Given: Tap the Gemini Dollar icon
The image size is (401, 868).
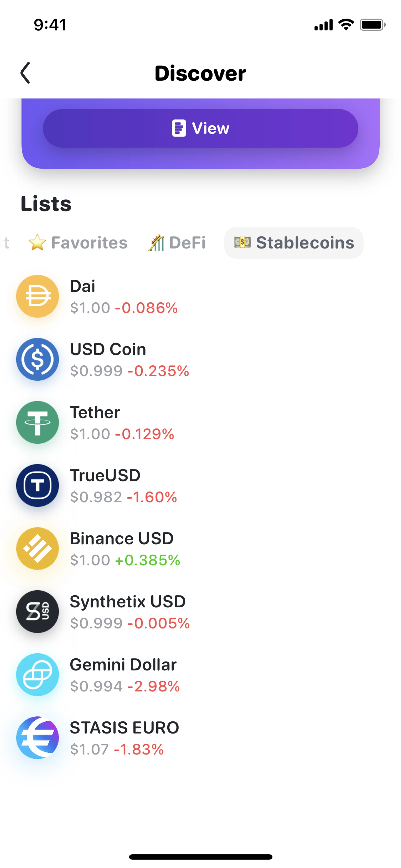Looking at the screenshot, I should [37, 674].
